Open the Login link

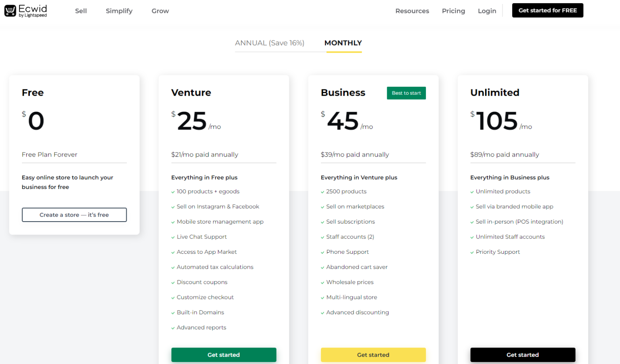[x=487, y=11]
